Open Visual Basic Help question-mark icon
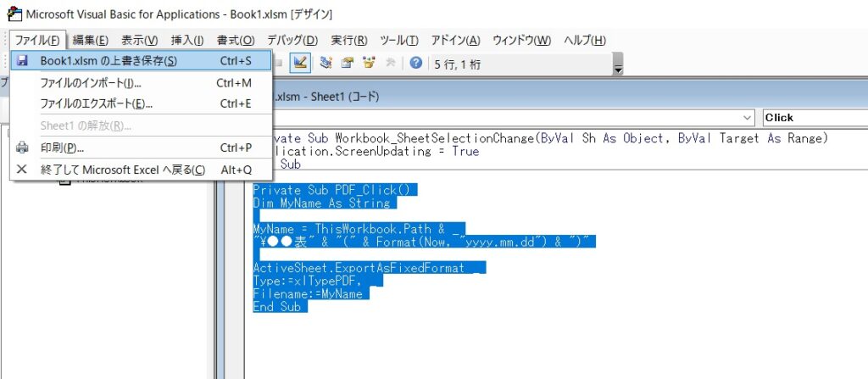The height and width of the screenshot is (379, 868). [x=415, y=63]
